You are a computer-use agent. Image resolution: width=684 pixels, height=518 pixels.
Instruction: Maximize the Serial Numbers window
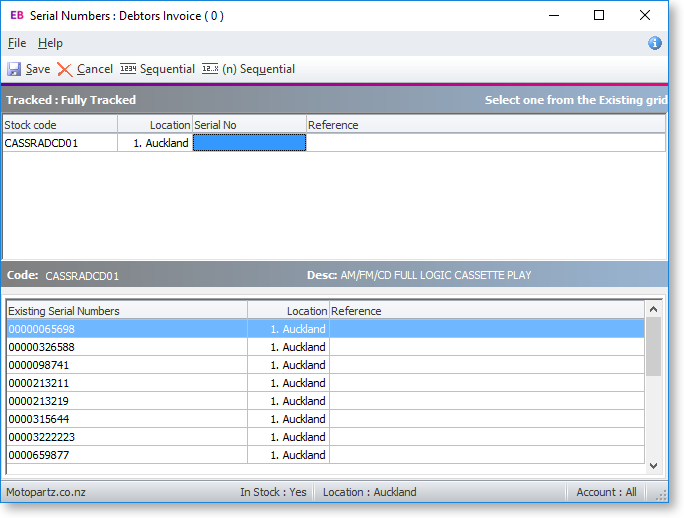(x=599, y=15)
